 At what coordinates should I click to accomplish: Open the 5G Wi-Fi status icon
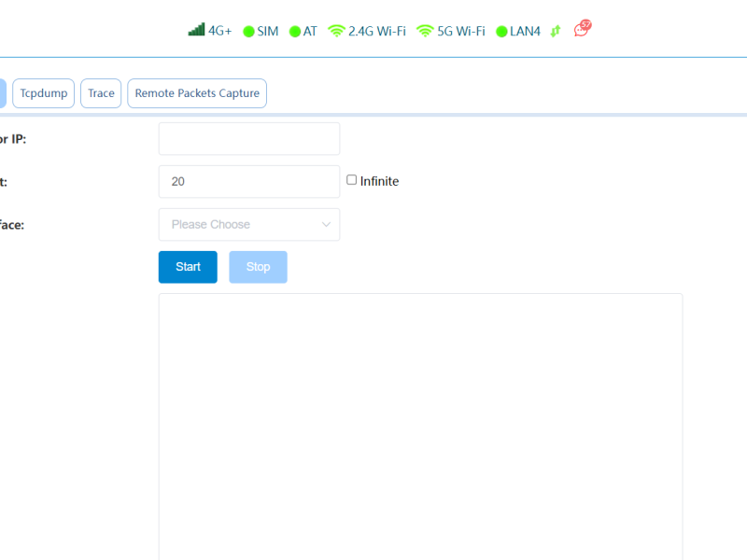click(x=425, y=31)
